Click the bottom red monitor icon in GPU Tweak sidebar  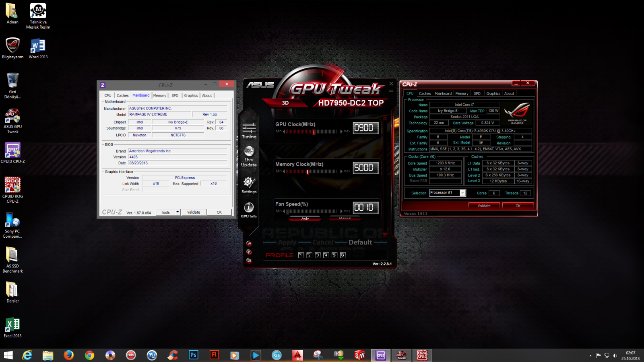(x=249, y=261)
